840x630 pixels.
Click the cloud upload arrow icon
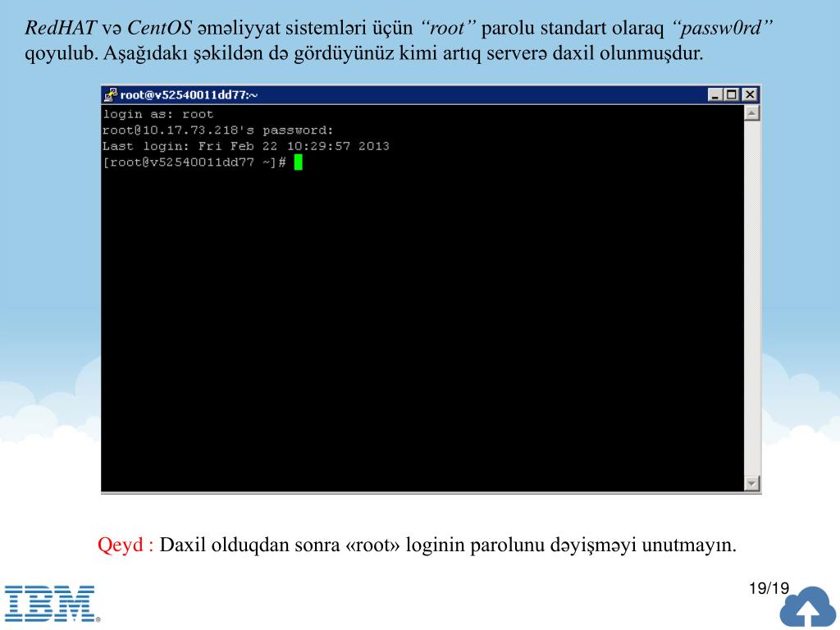pyautogui.click(x=809, y=608)
